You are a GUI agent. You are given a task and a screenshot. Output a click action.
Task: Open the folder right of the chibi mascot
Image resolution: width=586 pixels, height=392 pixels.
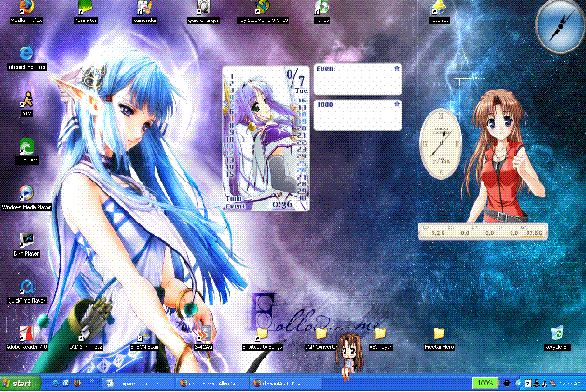point(380,337)
